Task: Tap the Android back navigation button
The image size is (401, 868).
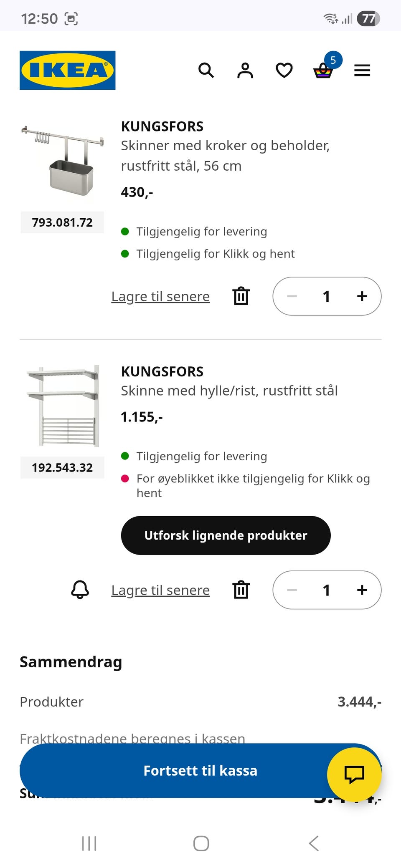Action: pyautogui.click(x=314, y=843)
